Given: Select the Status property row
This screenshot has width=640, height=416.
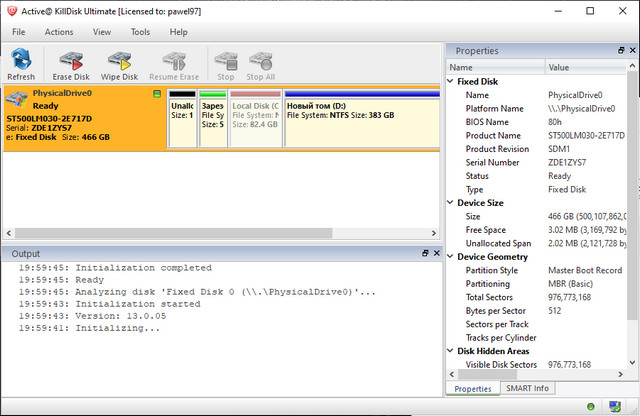Looking at the screenshot, I should tap(537, 176).
